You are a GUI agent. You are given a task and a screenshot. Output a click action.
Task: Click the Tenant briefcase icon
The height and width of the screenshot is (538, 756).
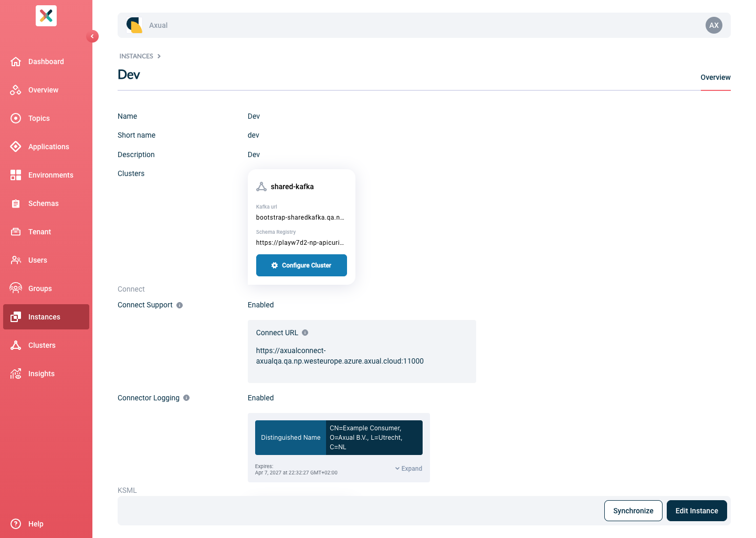click(16, 232)
